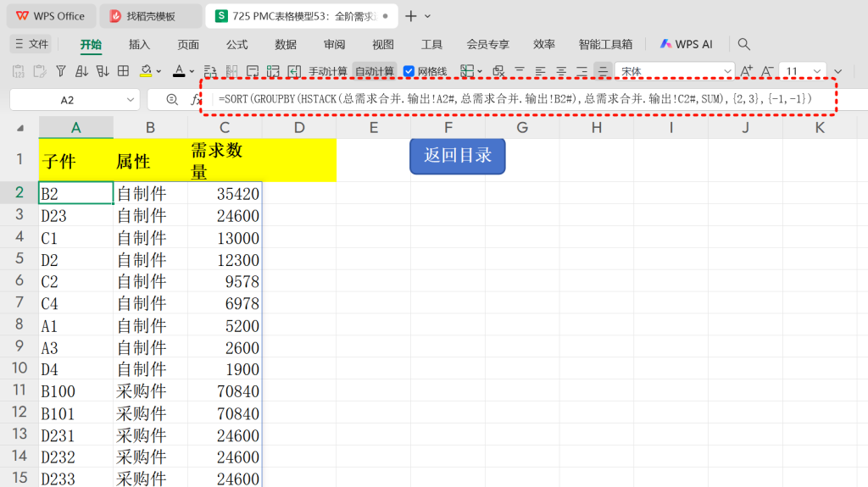The width and height of the screenshot is (868, 487).
Task: Open the 工具 ribbon tab
Action: coord(431,44)
